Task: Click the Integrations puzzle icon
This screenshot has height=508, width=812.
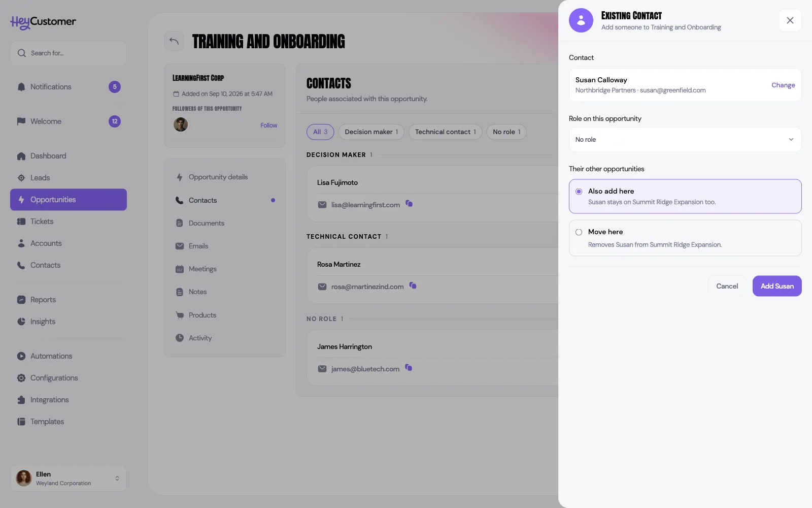Action: tap(21, 400)
